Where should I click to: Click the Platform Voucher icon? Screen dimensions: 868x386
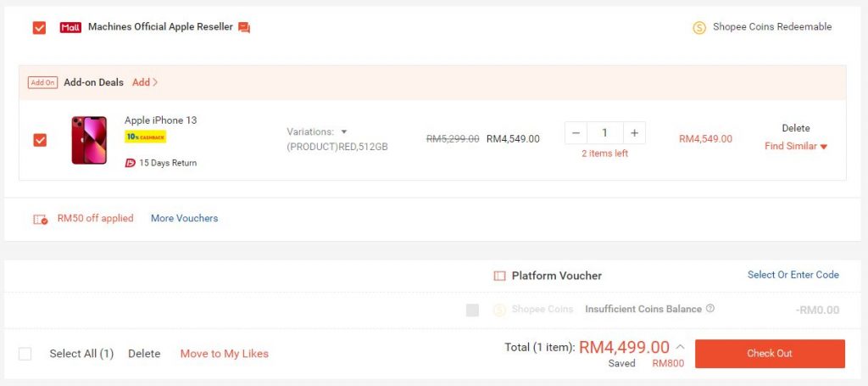click(500, 276)
